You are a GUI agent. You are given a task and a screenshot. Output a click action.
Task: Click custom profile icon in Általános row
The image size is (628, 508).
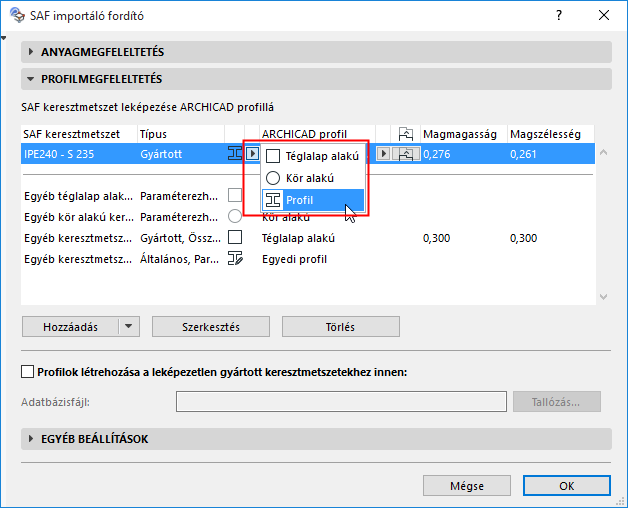tap(235, 258)
